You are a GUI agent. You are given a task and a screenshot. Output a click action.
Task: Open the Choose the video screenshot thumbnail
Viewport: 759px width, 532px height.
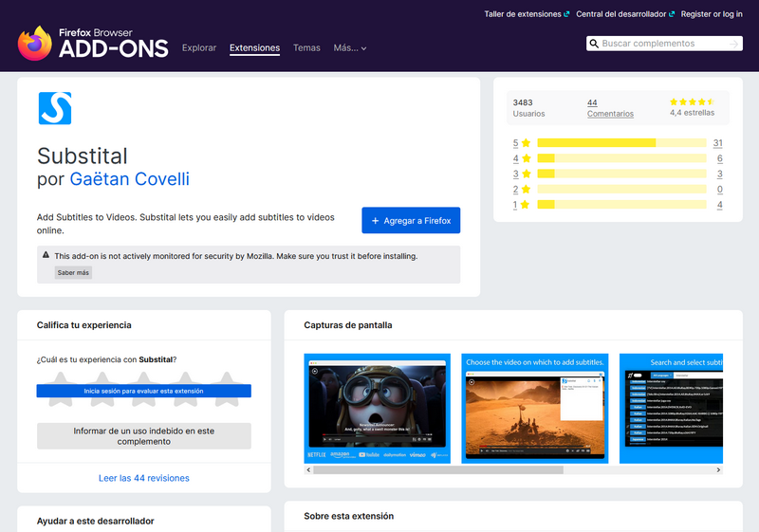535,409
